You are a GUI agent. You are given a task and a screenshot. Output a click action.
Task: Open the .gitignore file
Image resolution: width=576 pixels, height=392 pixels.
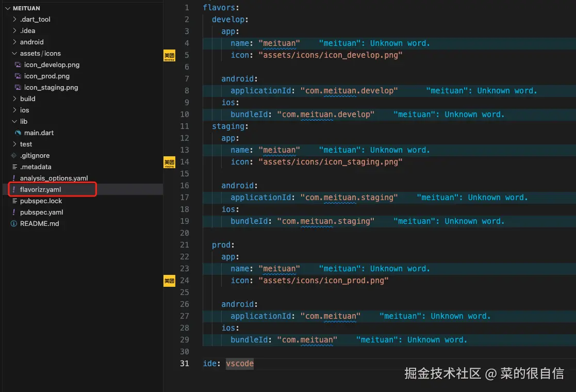coord(35,155)
